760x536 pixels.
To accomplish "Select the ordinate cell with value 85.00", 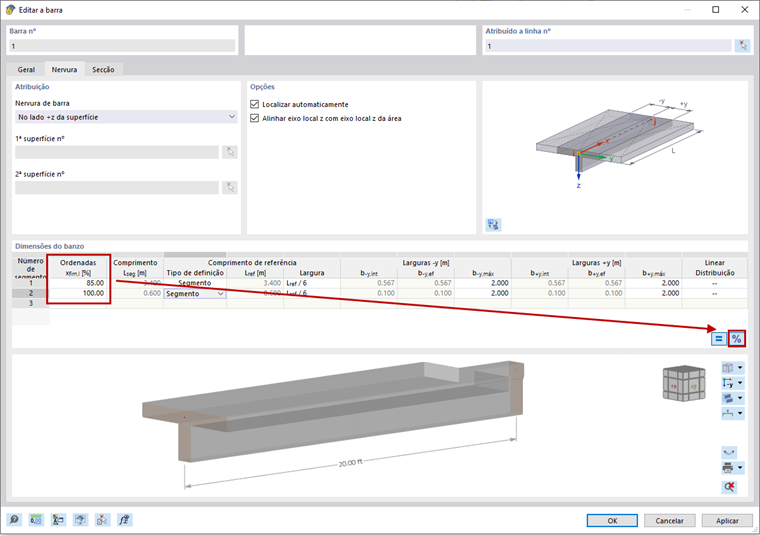I will (x=78, y=283).
